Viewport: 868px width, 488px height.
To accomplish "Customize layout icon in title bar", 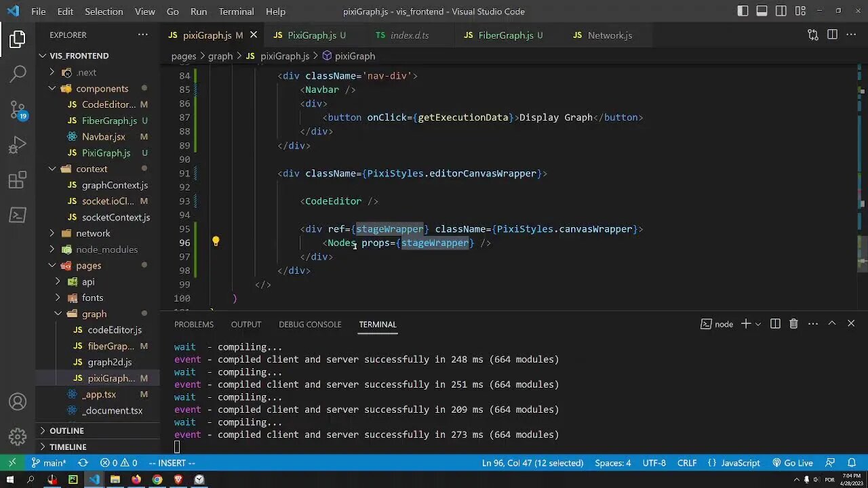I will (800, 11).
